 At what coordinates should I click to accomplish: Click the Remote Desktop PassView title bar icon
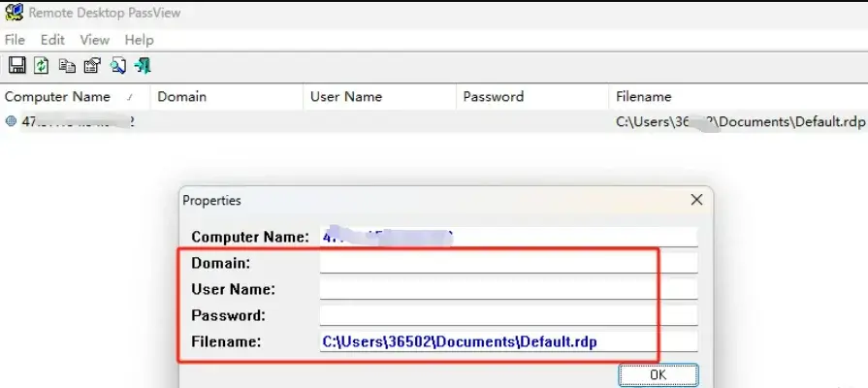tap(14, 12)
